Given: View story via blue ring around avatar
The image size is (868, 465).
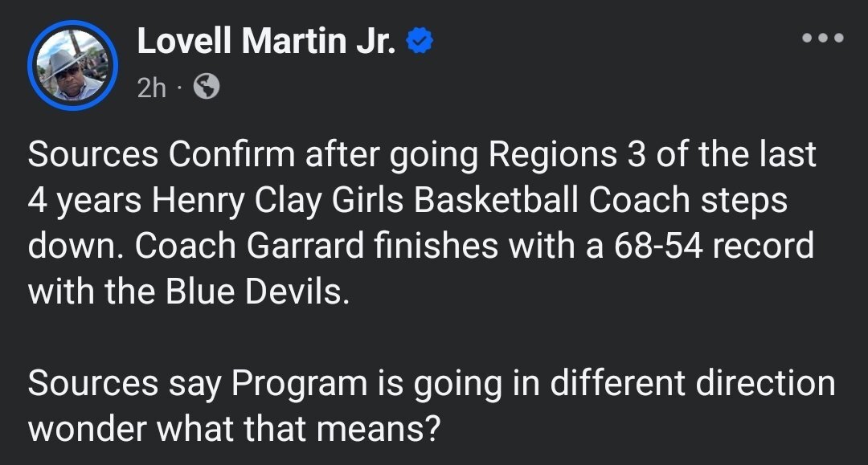Looking at the screenshot, I should 73,65.
